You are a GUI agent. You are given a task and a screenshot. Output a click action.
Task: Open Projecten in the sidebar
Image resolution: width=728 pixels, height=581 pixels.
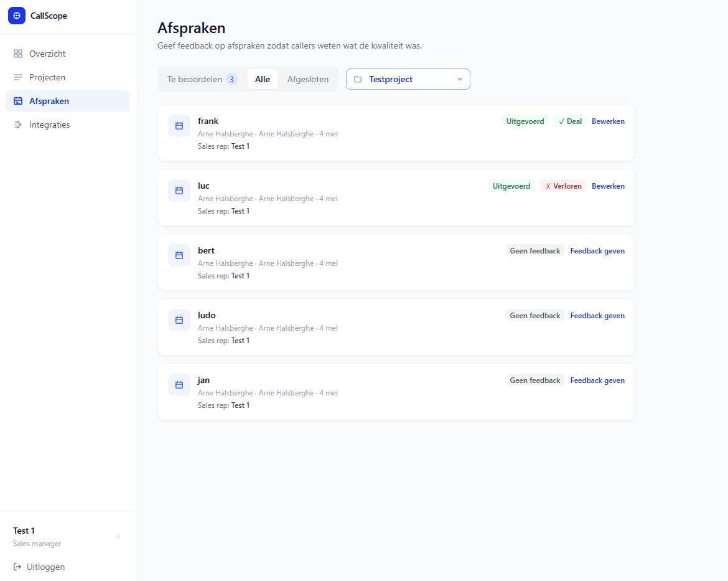point(67,77)
